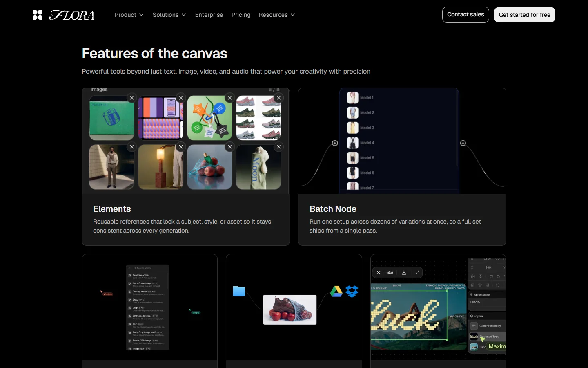Click the Features of the canvas heading

(x=154, y=54)
